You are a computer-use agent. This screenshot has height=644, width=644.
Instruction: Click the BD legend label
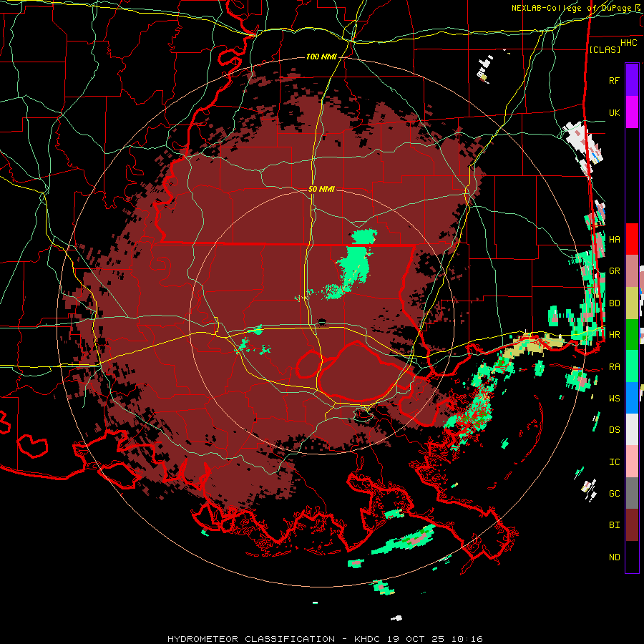[614, 303]
